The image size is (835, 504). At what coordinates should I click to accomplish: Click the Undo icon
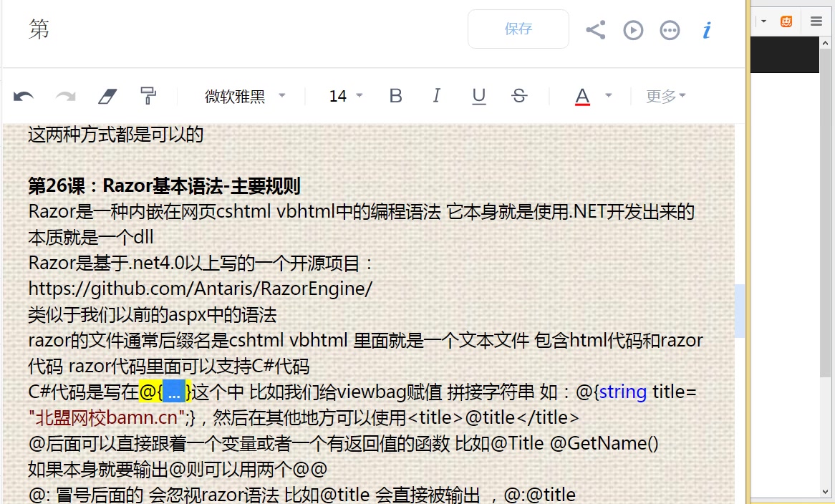(x=25, y=94)
